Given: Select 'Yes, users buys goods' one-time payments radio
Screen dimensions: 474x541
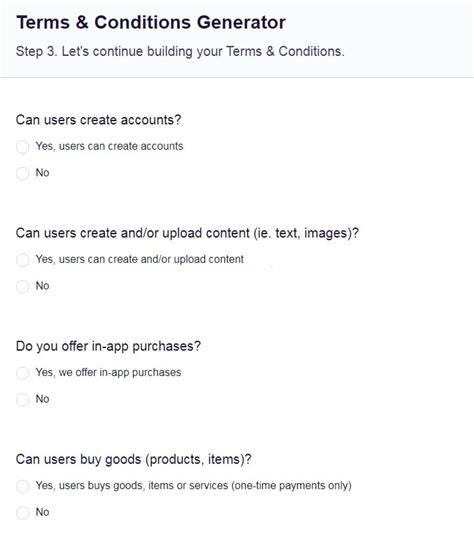Looking at the screenshot, I should coord(22,486).
